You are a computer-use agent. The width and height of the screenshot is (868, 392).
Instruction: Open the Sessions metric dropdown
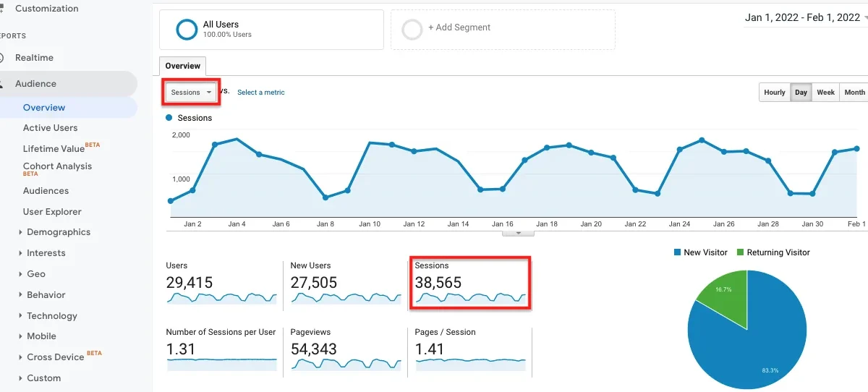tap(192, 92)
